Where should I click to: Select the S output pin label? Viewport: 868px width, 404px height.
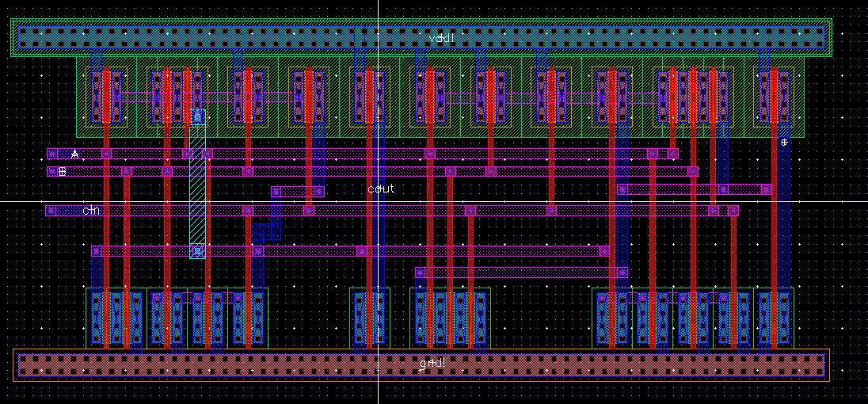click(x=784, y=143)
